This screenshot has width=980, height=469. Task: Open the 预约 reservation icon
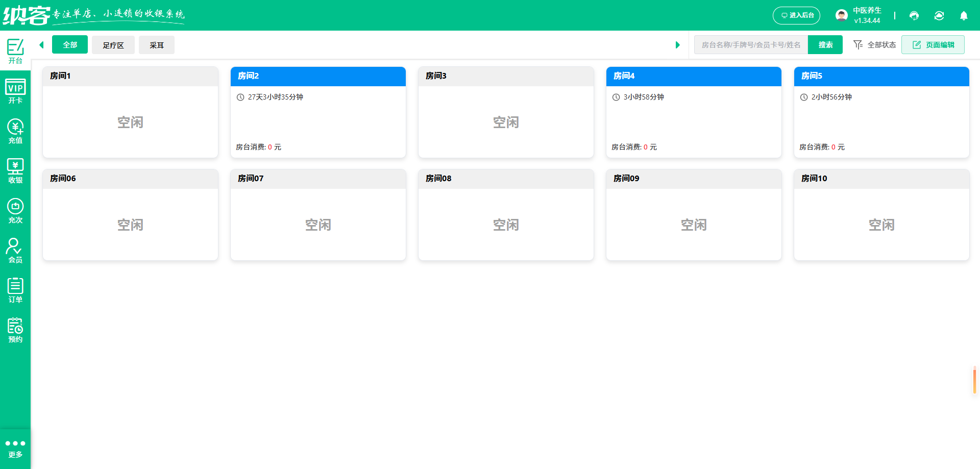15,329
